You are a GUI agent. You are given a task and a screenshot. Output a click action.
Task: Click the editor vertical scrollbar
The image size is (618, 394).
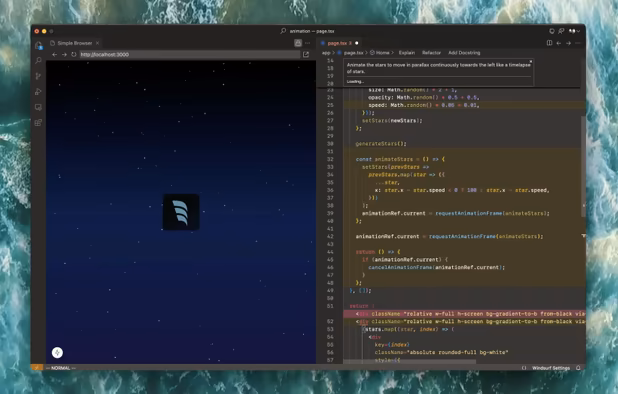[583, 165]
